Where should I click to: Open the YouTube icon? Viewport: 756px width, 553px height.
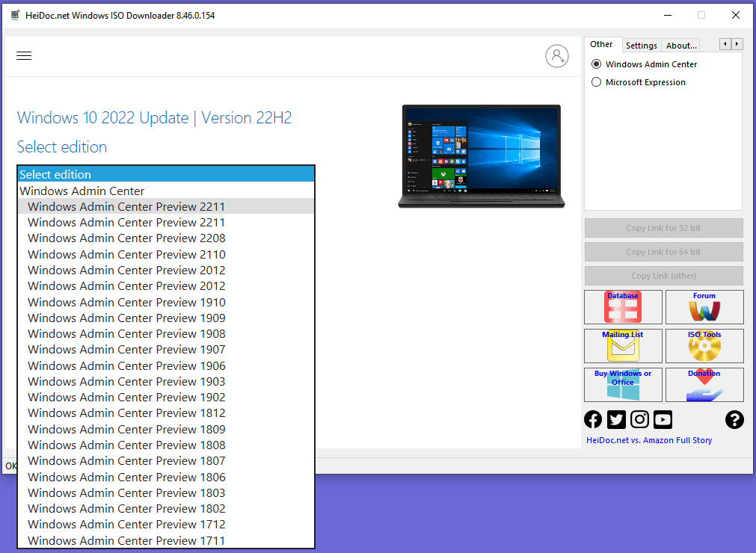point(663,419)
